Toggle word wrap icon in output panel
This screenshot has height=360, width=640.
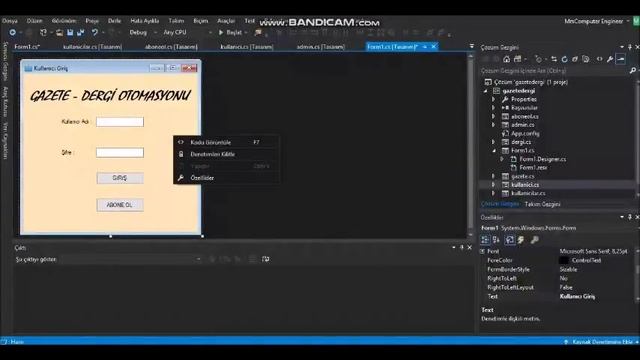pyautogui.click(x=266, y=259)
